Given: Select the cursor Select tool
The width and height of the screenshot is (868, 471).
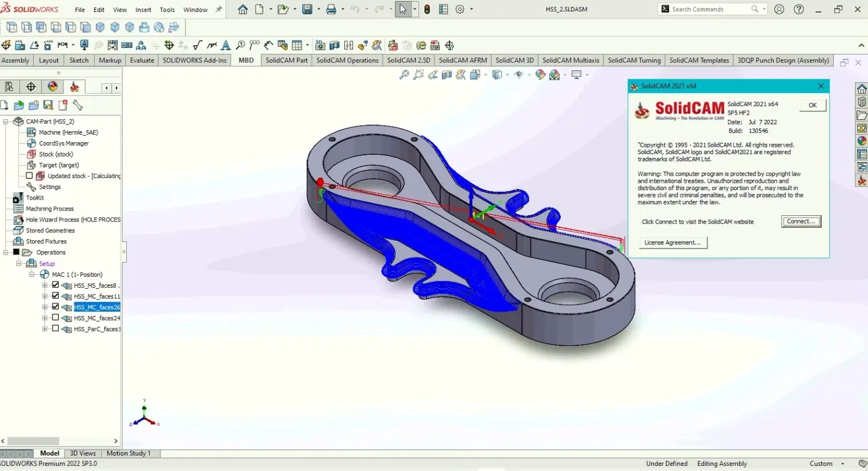Looking at the screenshot, I should (403, 9).
